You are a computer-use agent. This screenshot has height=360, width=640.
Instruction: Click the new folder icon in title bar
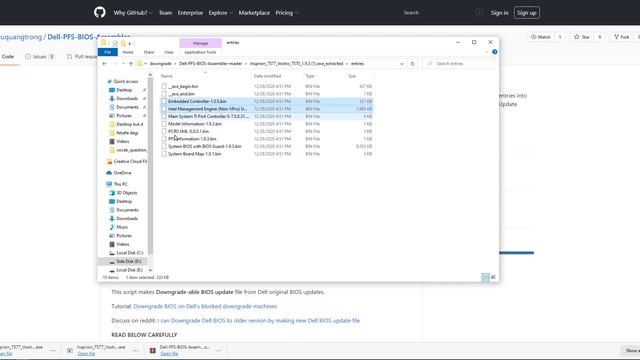[123, 43]
